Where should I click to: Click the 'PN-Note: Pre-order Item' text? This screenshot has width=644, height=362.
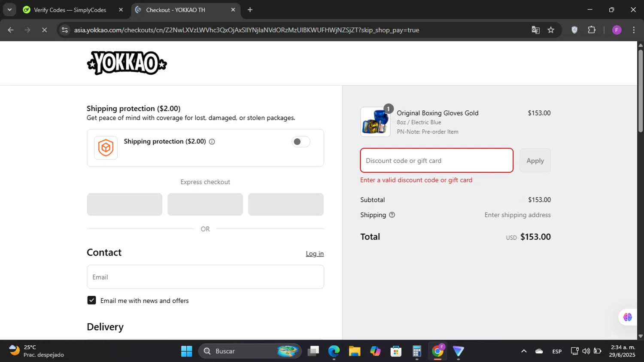[x=428, y=132]
